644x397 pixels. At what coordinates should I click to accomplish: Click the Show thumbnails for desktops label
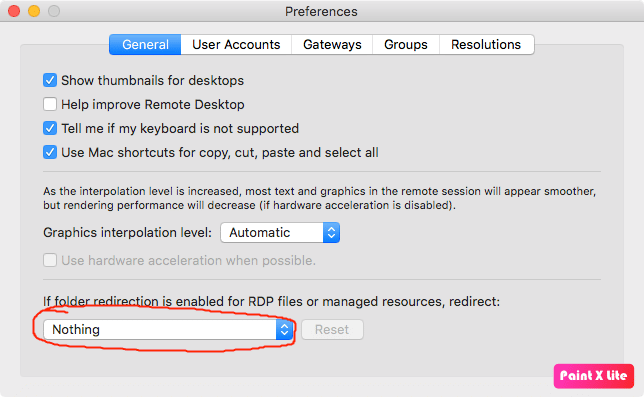pos(152,80)
